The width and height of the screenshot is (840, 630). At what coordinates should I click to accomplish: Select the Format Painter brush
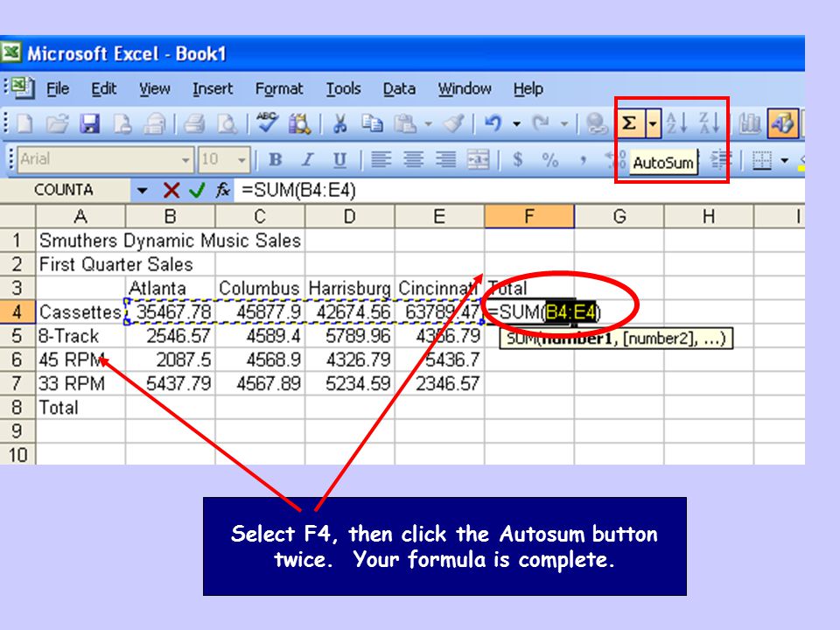(453, 124)
